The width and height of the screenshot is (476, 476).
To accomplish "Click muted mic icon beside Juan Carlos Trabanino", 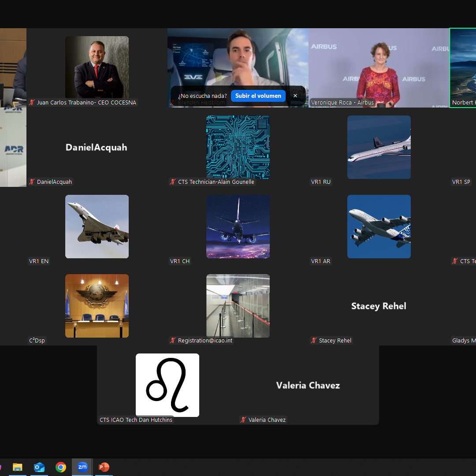I will pos(32,103).
